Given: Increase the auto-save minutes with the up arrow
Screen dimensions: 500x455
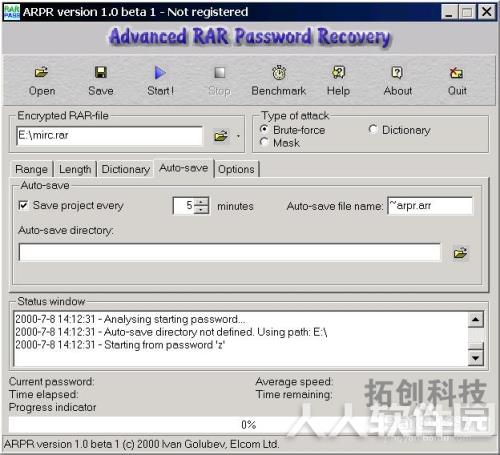Looking at the screenshot, I should 201,202.
